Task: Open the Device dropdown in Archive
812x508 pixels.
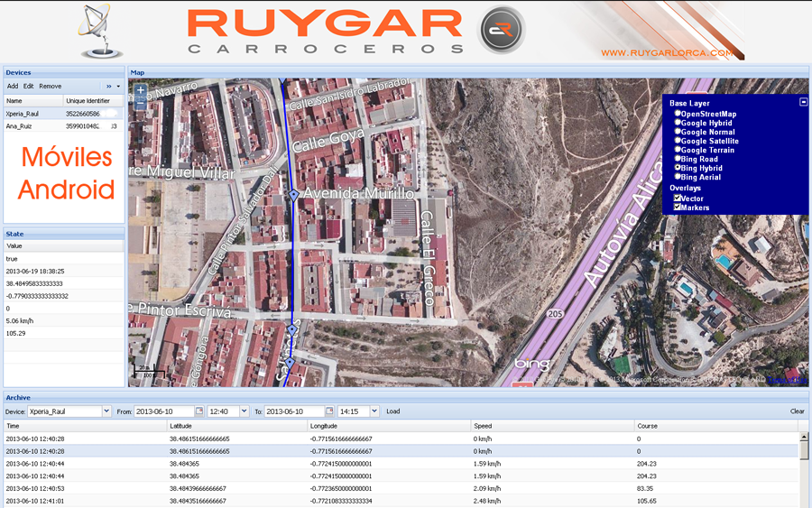Action: 106,411
